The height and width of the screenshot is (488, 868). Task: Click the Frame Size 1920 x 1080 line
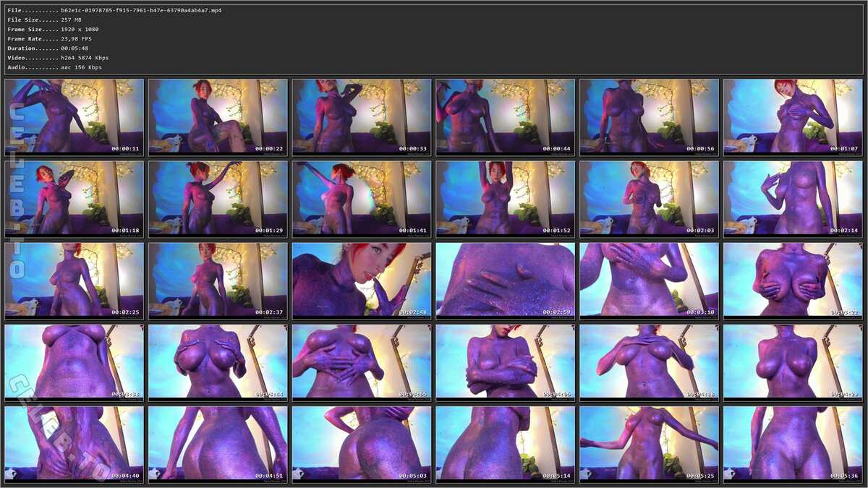pos(80,29)
